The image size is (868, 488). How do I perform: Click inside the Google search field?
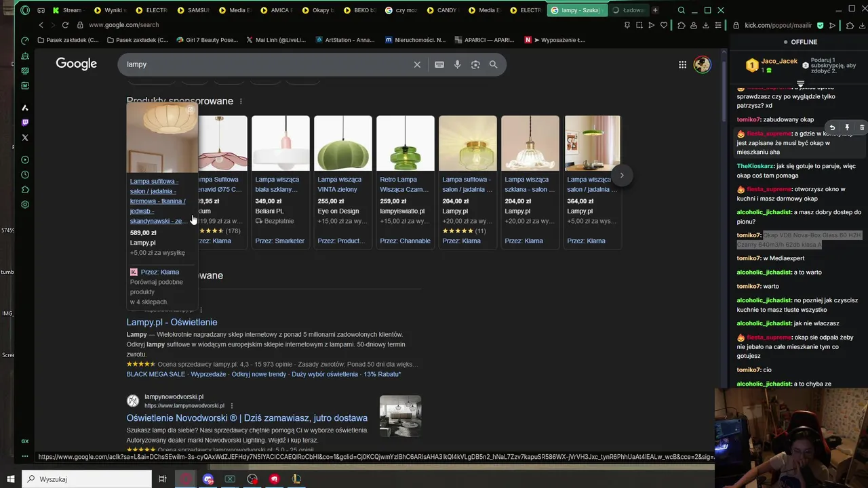[x=268, y=64]
